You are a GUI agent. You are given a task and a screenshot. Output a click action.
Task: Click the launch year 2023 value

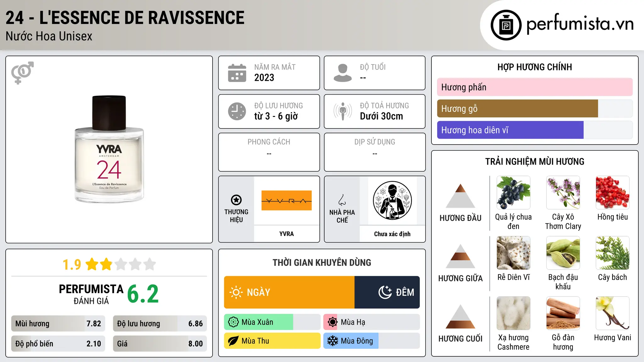[264, 78]
